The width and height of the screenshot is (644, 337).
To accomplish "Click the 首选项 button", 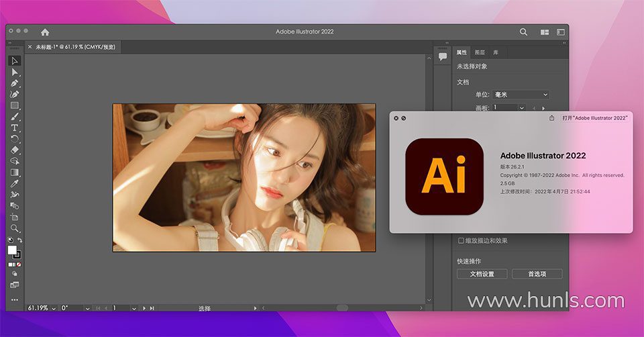I will point(537,274).
